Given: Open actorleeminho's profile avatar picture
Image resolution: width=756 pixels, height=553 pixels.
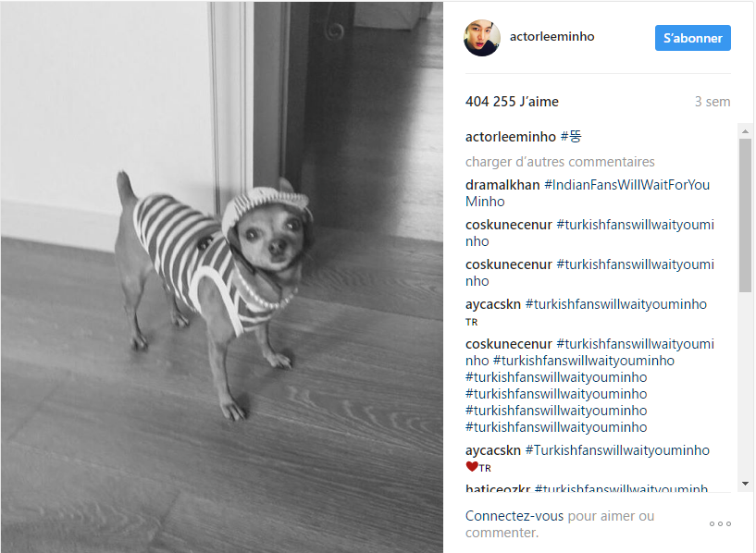Looking at the screenshot, I should [x=482, y=38].
